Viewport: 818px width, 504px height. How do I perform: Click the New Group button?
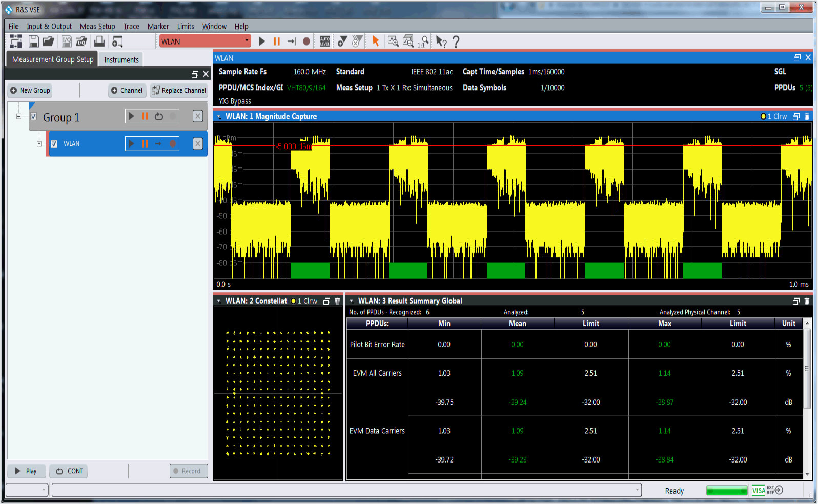click(x=30, y=91)
